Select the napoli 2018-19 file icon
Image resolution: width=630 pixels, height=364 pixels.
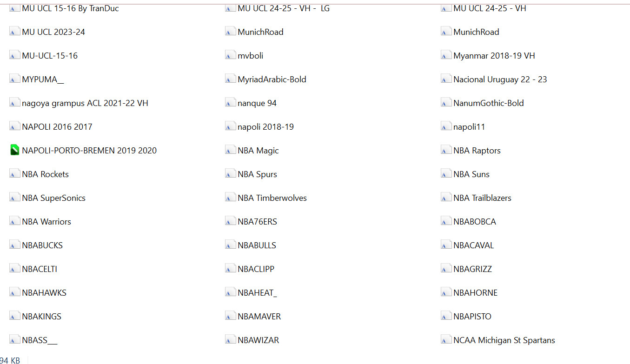click(230, 126)
